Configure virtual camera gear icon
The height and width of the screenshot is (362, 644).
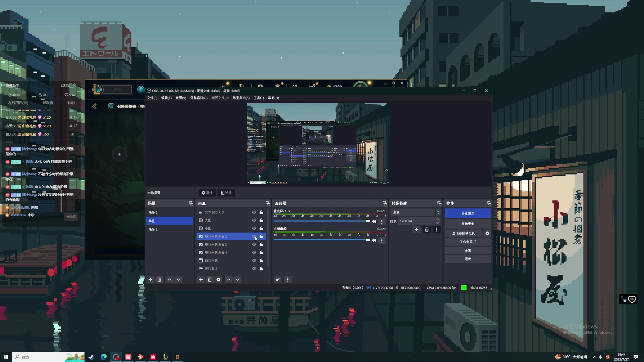tap(487, 233)
